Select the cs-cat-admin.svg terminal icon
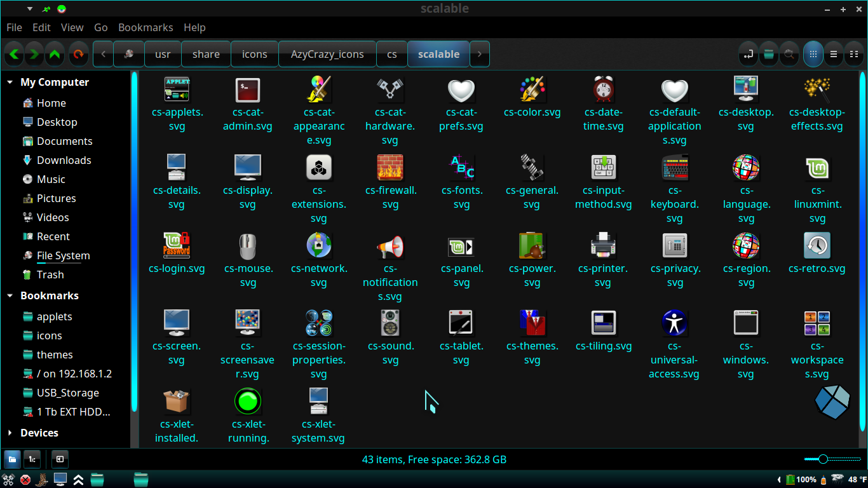The width and height of the screenshot is (868, 488). 248,104
